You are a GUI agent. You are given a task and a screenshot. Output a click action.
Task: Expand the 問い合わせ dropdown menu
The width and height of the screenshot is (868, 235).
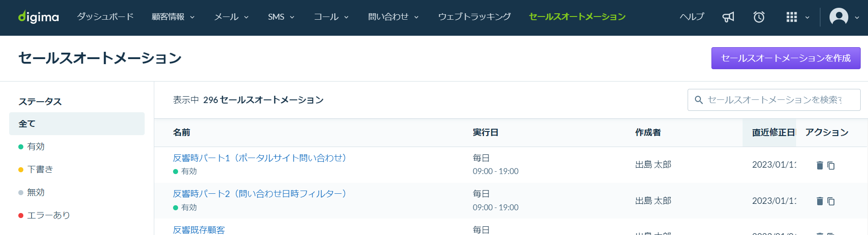(393, 17)
